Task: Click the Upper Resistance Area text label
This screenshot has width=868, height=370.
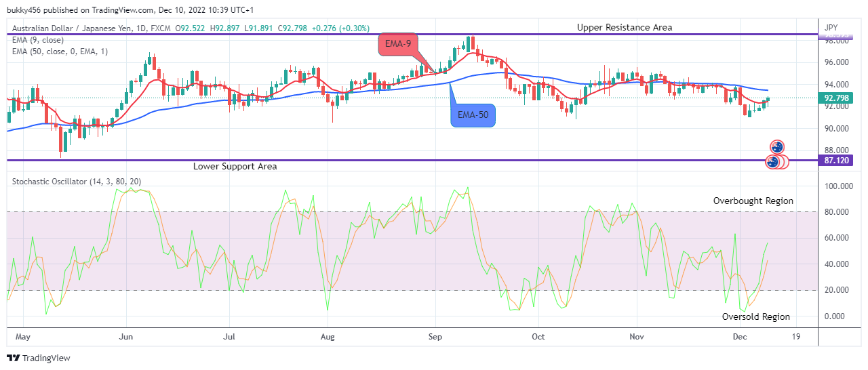Action: (625, 27)
